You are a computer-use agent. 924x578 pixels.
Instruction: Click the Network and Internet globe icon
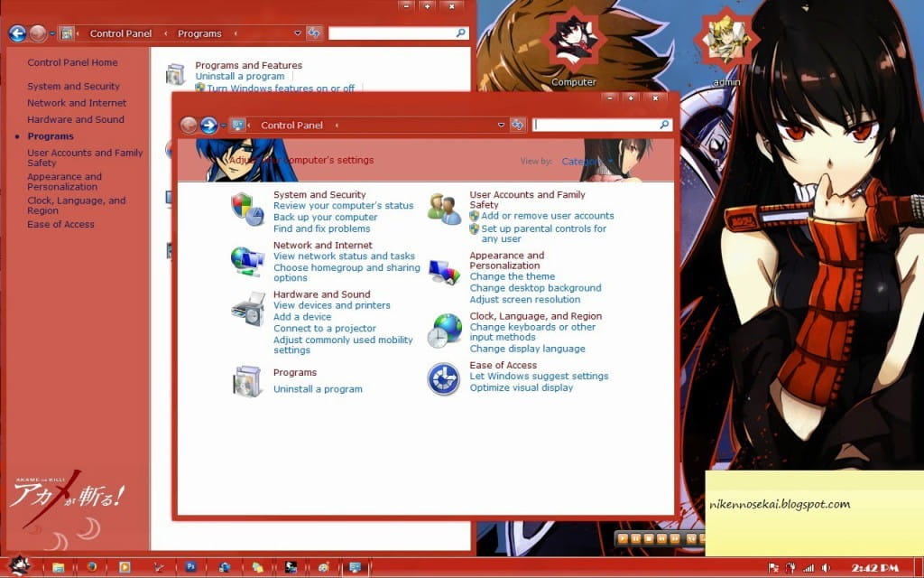tap(245, 261)
